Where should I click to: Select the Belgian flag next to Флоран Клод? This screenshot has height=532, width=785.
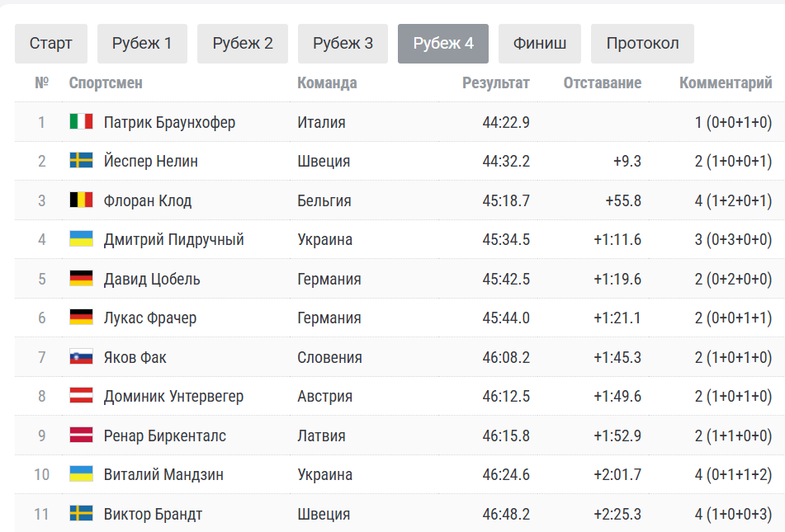80,200
